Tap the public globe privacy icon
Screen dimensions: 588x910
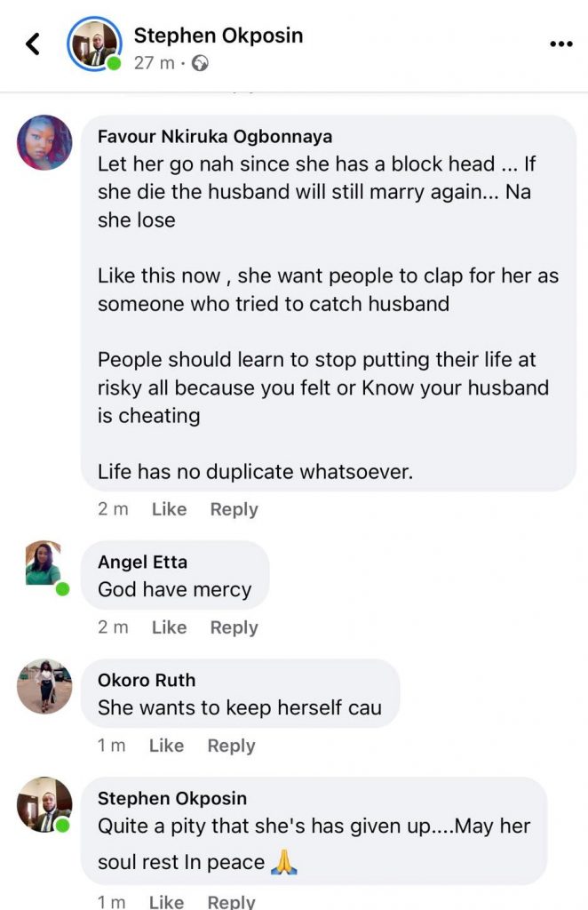[x=201, y=63]
